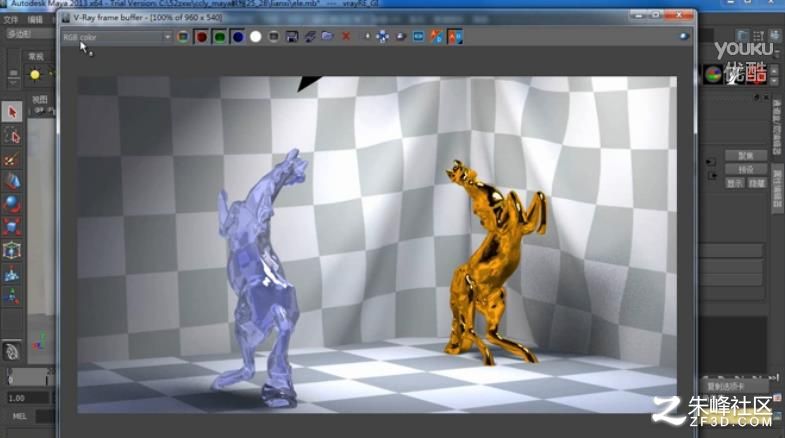Viewport: 785px width, 438px height.
Task: Click the teapot last render icon
Action: coord(401,37)
